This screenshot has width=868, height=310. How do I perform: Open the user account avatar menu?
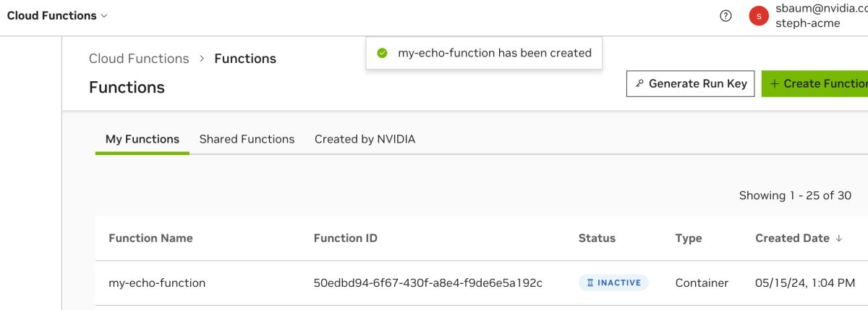758,16
